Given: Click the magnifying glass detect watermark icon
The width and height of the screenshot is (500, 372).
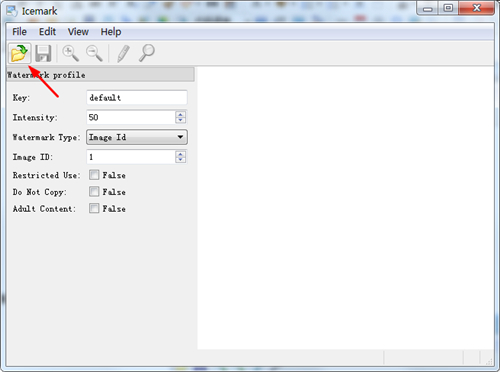Looking at the screenshot, I should 147,53.
